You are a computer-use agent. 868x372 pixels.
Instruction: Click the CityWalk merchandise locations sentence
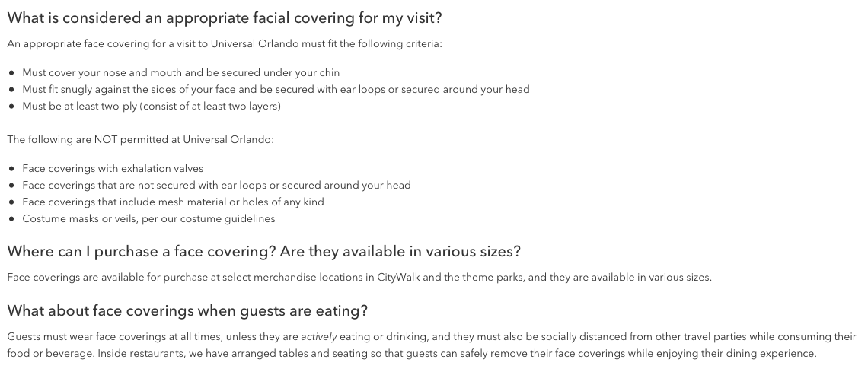coord(359,278)
